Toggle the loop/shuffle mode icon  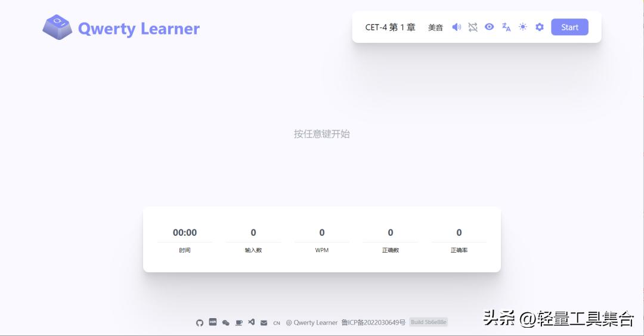pos(473,27)
